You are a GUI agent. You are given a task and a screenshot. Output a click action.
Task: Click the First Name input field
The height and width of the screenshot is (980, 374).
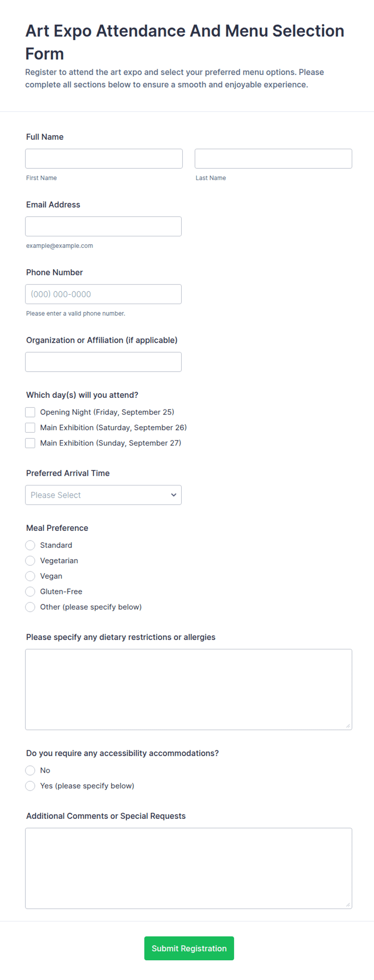tap(104, 159)
